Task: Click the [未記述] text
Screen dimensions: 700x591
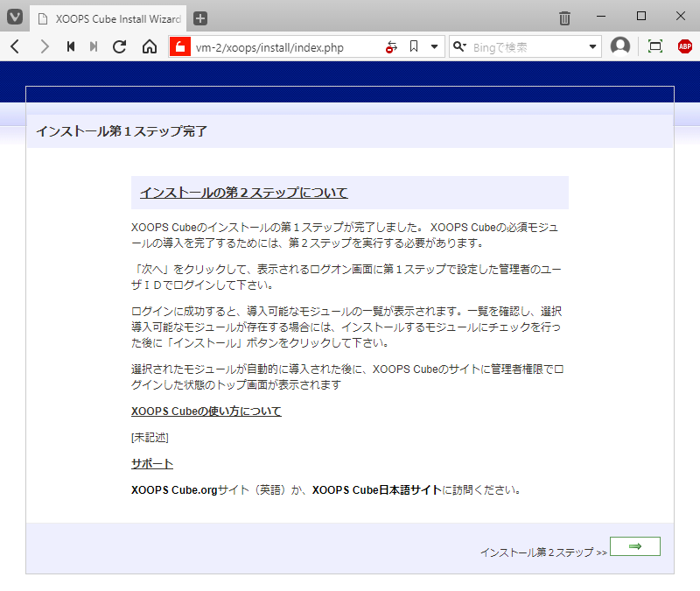Action: tap(150, 437)
